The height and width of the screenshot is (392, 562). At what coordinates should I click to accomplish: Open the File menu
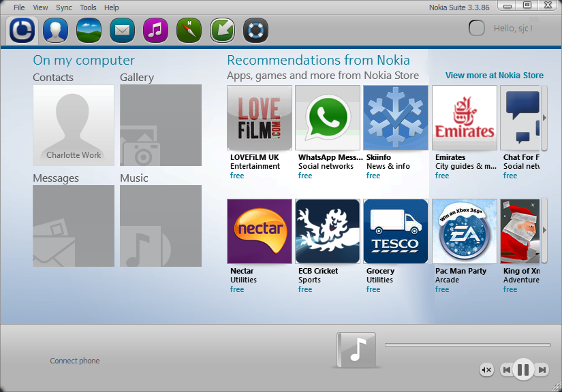(19, 7)
